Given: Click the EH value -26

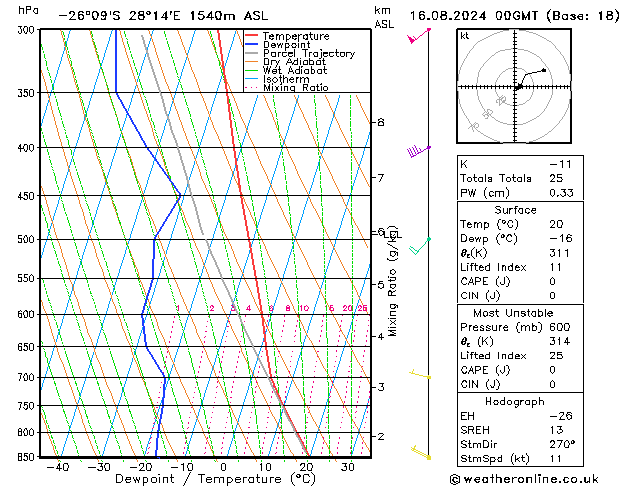Looking at the screenshot, I should (x=560, y=416).
